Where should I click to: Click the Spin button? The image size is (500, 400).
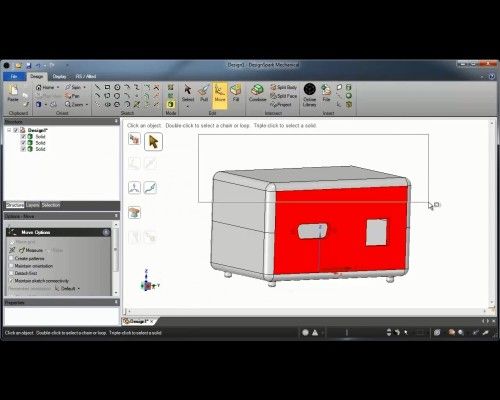pos(73,87)
